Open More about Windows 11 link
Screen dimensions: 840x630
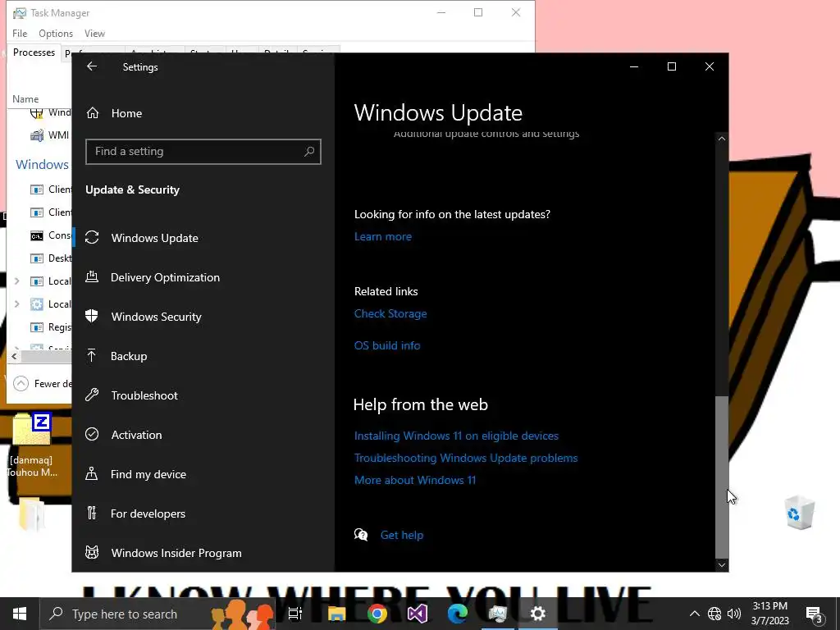coord(415,480)
